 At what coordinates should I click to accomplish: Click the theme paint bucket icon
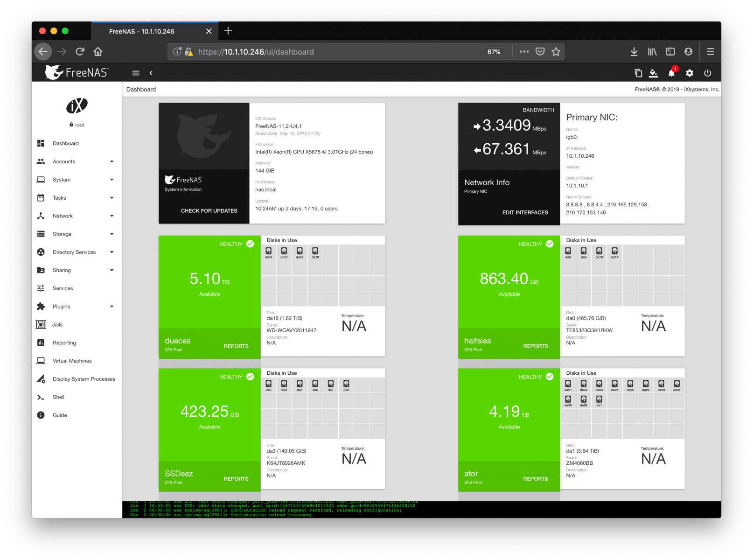[x=653, y=73]
